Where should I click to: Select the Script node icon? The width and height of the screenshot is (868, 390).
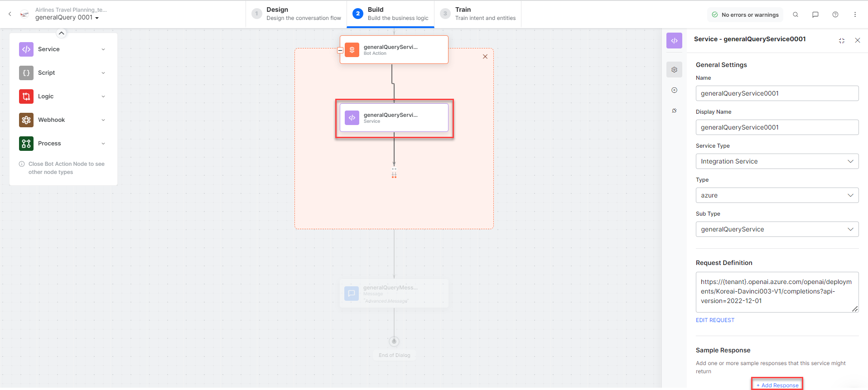click(26, 73)
